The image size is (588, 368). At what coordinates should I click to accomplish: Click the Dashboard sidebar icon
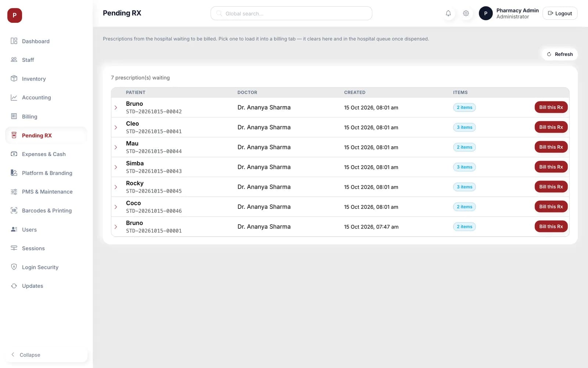click(x=14, y=41)
